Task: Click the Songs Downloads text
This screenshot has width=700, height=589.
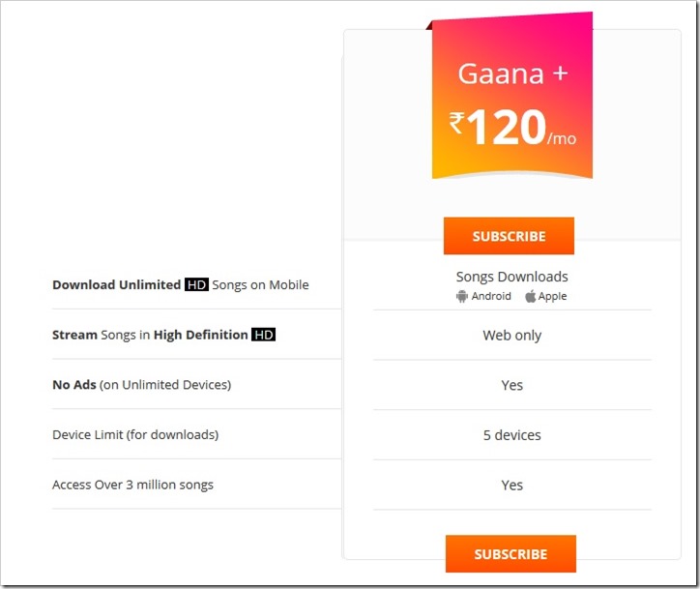Action: [511, 277]
